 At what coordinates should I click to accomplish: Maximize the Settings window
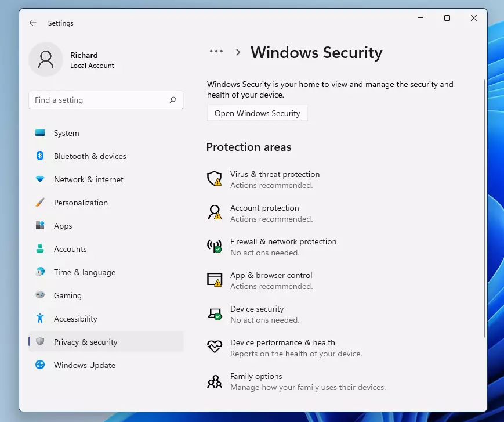pos(447,18)
